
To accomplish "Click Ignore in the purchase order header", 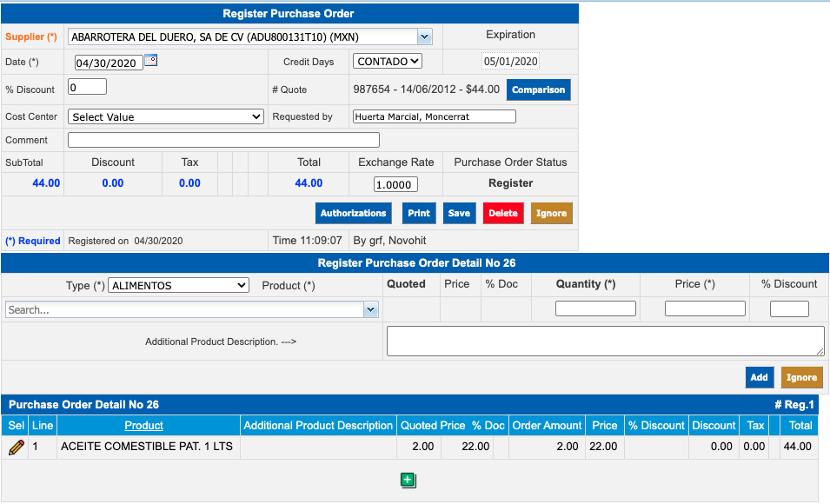I will click(551, 213).
